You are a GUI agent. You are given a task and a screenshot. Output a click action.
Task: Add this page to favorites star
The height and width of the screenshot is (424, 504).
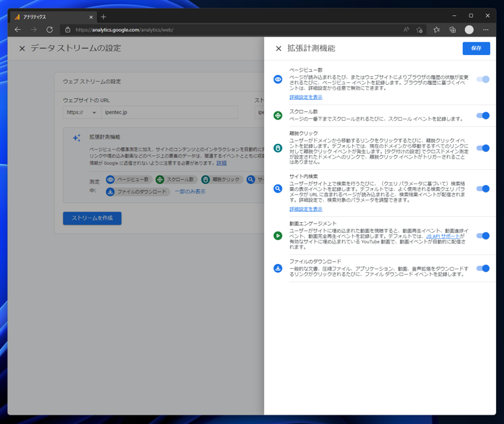pos(419,30)
